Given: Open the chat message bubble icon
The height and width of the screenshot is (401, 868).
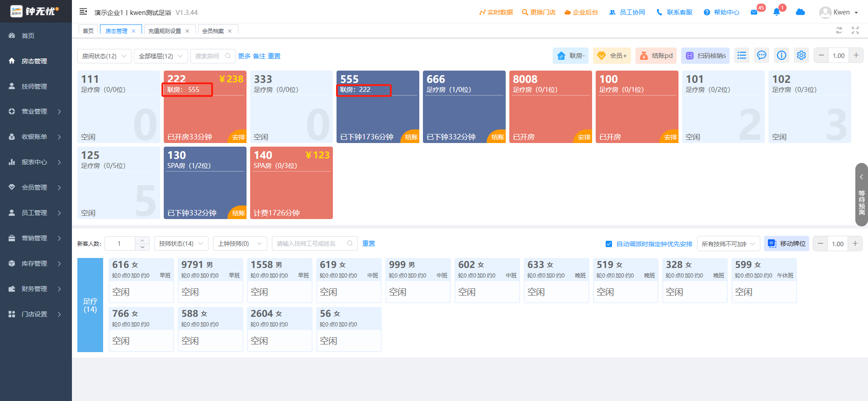Looking at the screenshot, I should pyautogui.click(x=762, y=56).
